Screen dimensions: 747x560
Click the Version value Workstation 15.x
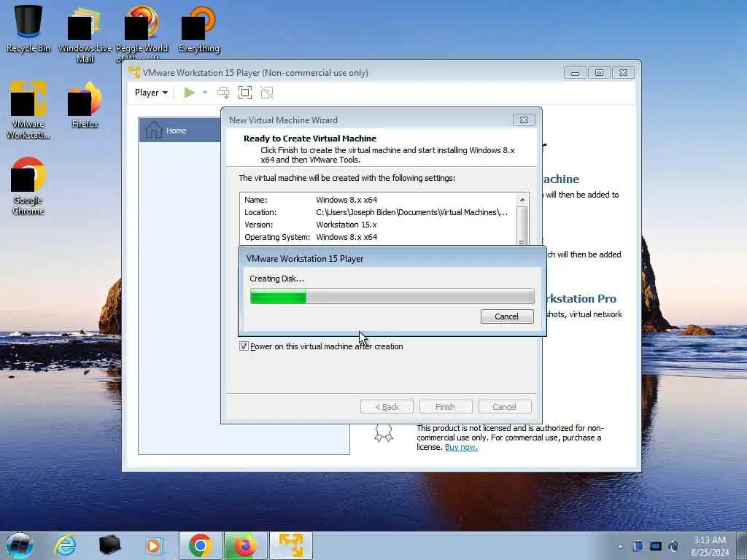click(347, 225)
